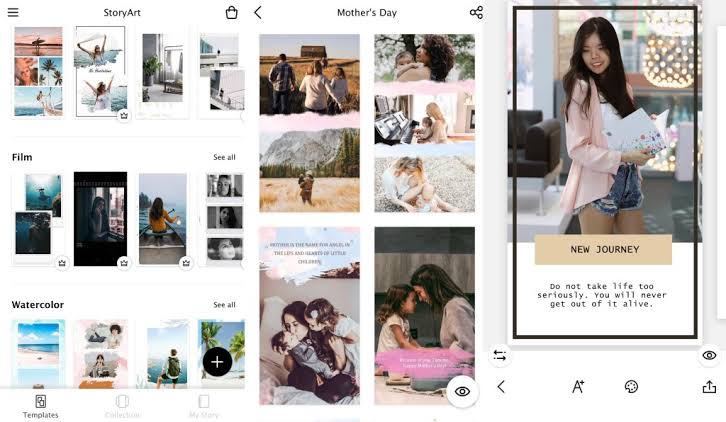Image resolution: width=726 pixels, height=422 pixels.
Task: Open the hamburger menu in StoryArt
Action: (x=13, y=12)
